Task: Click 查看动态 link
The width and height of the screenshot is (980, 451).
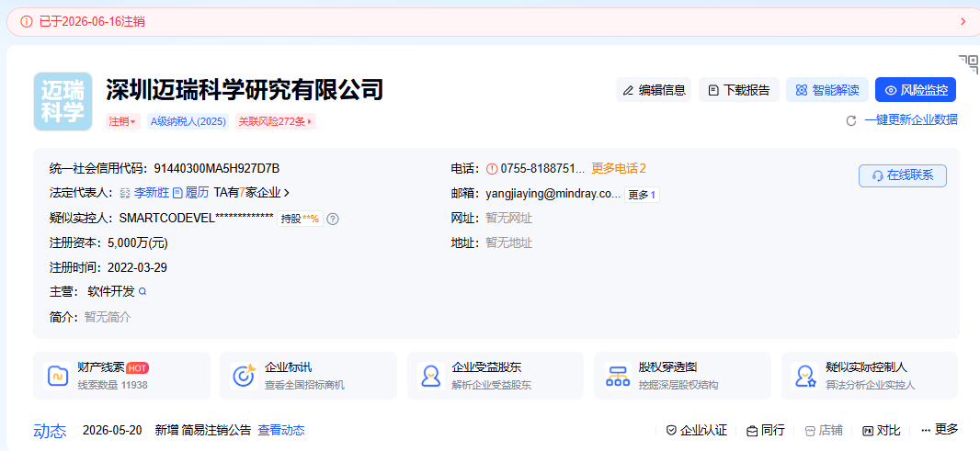Action: [281, 431]
